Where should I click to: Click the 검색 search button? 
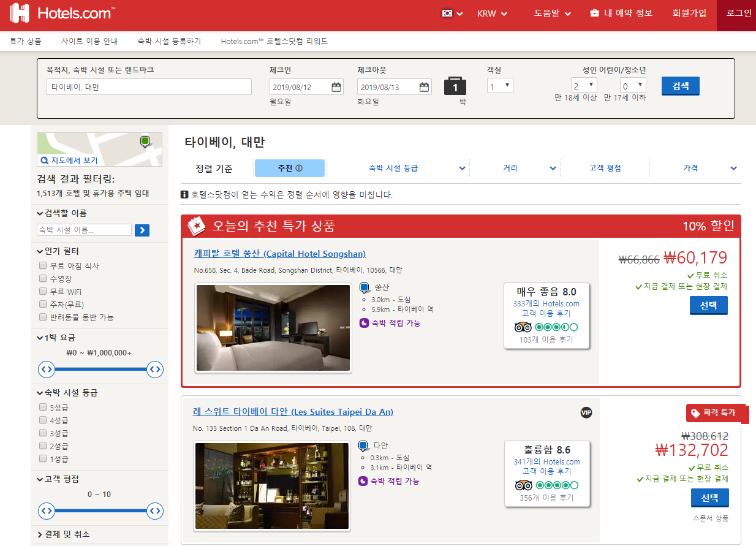[x=681, y=86]
